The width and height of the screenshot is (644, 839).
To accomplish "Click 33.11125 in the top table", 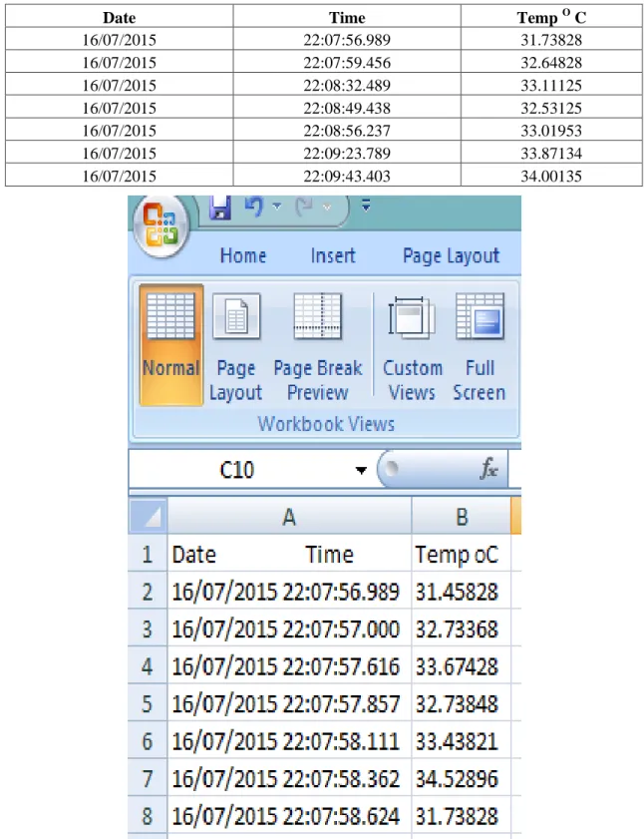I will pyautogui.click(x=551, y=85).
